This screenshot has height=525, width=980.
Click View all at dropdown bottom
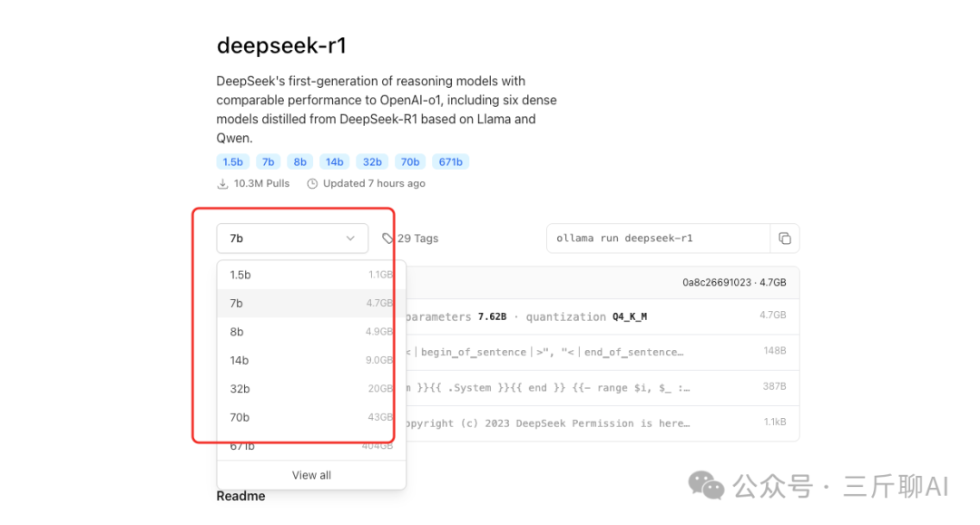coord(311,475)
